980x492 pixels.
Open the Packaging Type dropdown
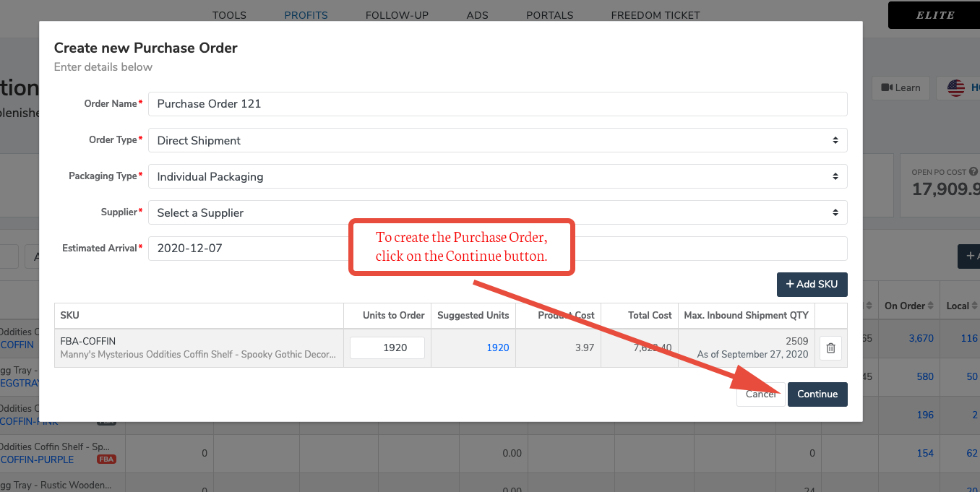(497, 176)
